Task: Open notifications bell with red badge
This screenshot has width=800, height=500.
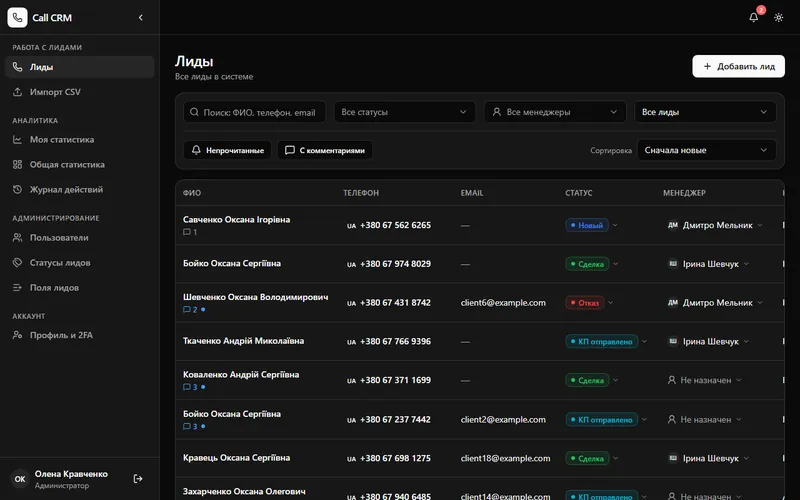Action: click(x=754, y=17)
